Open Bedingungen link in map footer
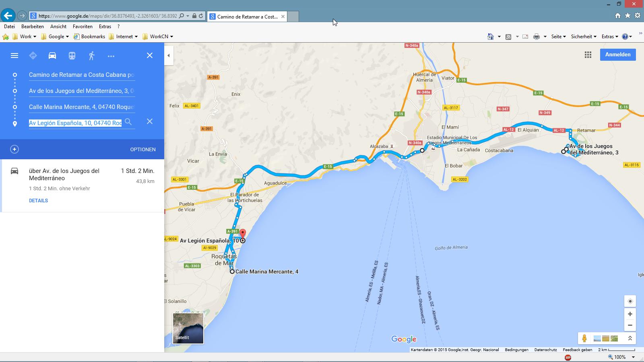The width and height of the screenshot is (644, 362). click(516, 350)
